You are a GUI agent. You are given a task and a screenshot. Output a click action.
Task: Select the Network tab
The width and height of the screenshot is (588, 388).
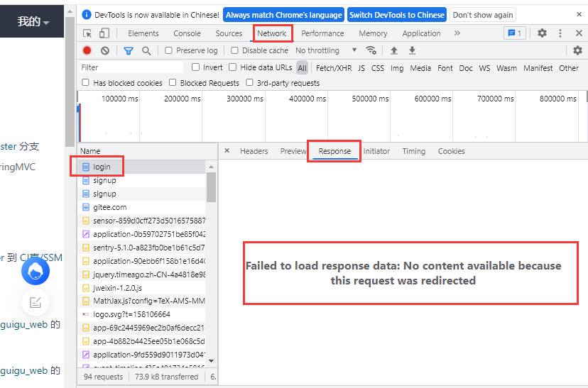[272, 33]
